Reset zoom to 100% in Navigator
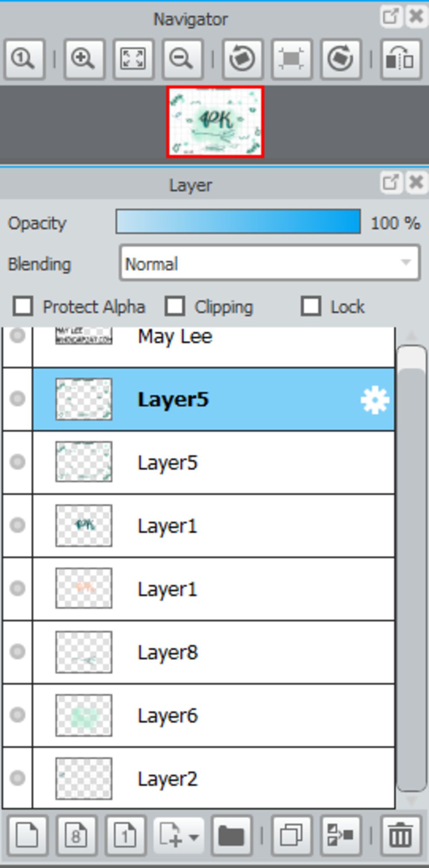The image size is (429, 868). coord(24,59)
